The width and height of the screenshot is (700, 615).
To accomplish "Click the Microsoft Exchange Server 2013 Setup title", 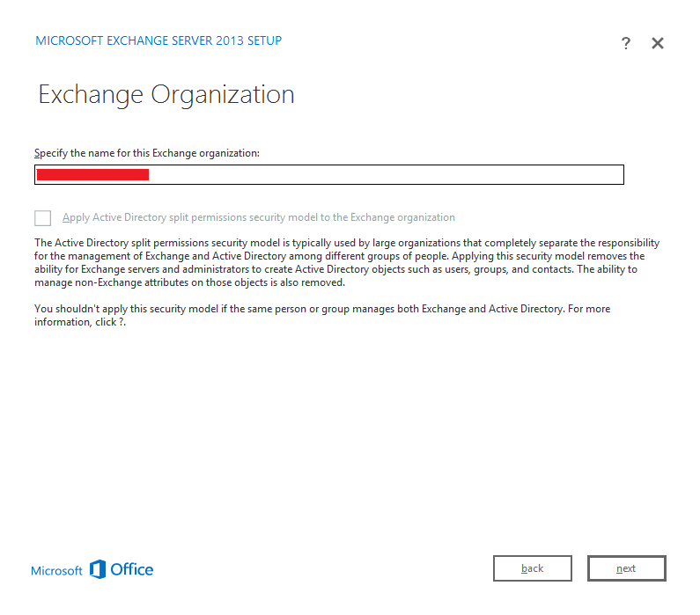I will pyautogui.click(x=158, y=40).
